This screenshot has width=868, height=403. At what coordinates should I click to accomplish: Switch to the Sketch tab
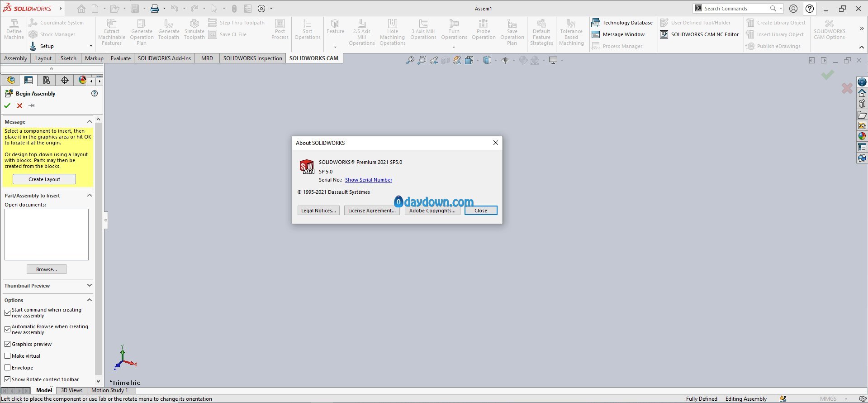pyautogui.click(x=68, y=58)
